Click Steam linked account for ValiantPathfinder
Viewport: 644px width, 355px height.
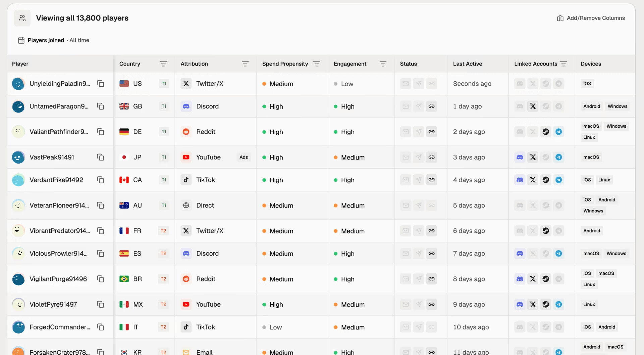(x=546, y=132)
